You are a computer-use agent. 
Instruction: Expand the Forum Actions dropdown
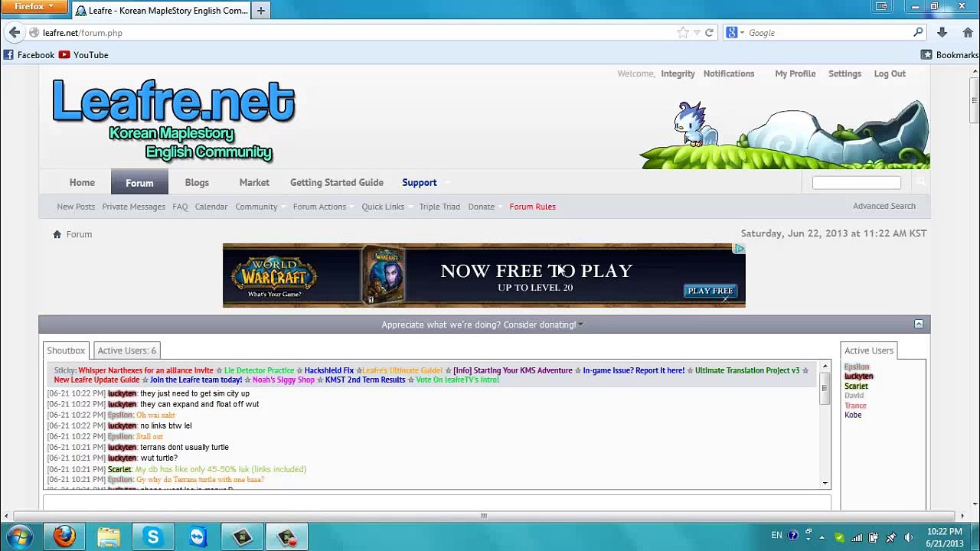tap(323, 207)
